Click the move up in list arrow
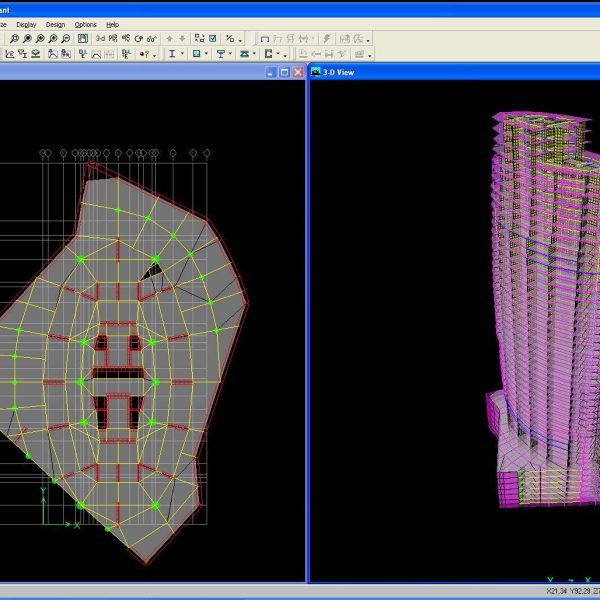 click(x=170, y=38)
